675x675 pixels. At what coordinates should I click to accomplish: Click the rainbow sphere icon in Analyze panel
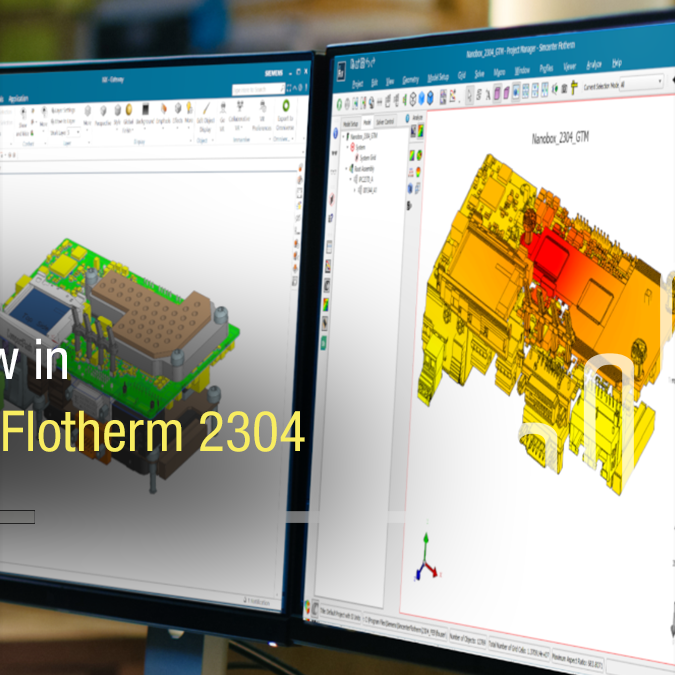pyautogui.click(x=418, y=155)
